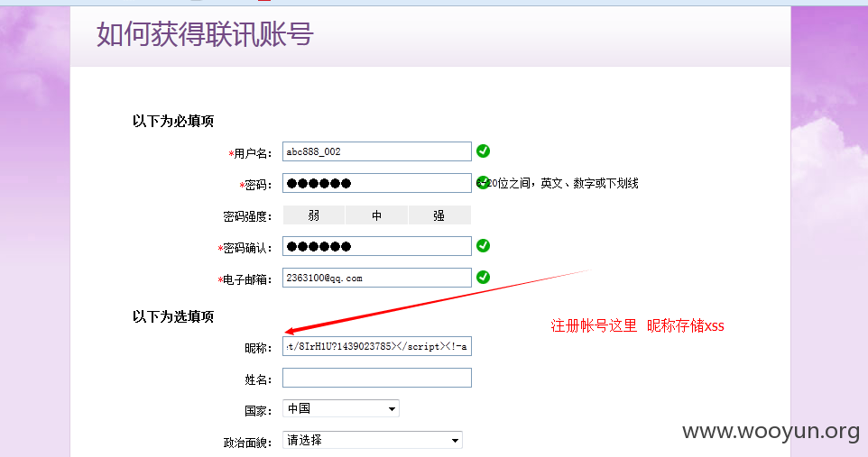Click the 昵称 nickname input field

377,346
